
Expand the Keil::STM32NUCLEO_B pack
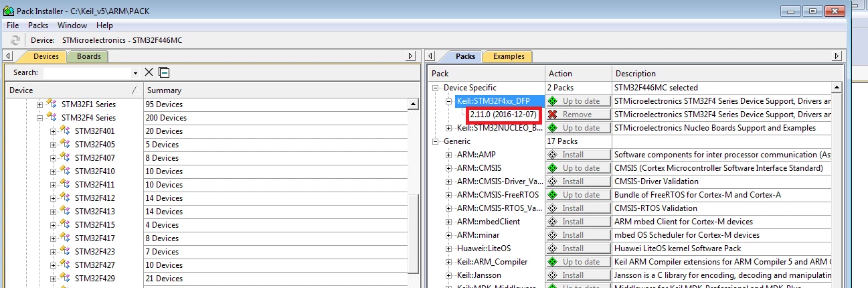(450, 128)
